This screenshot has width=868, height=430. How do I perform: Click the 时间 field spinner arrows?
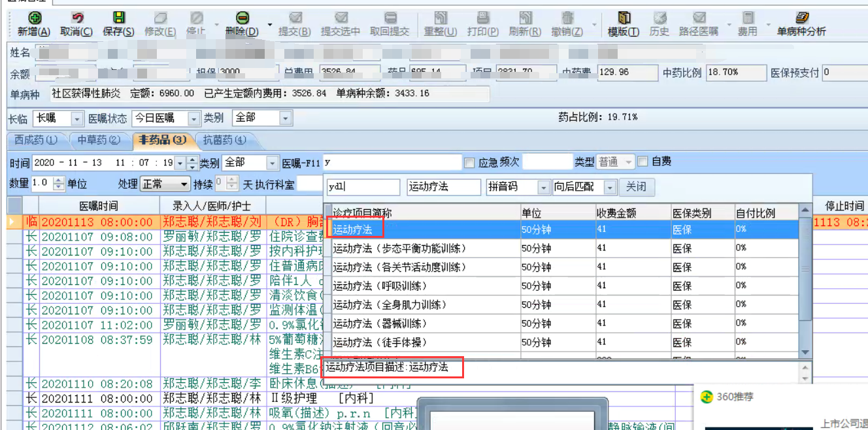click(192, 163)
